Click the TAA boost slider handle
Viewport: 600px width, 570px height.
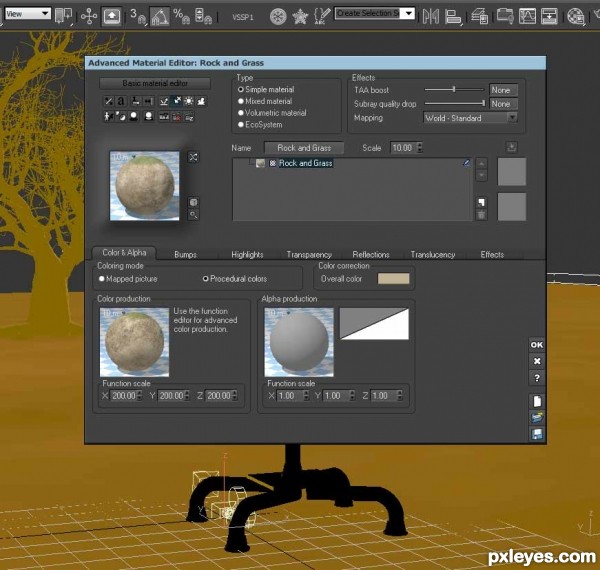click(x=454, y=89)
